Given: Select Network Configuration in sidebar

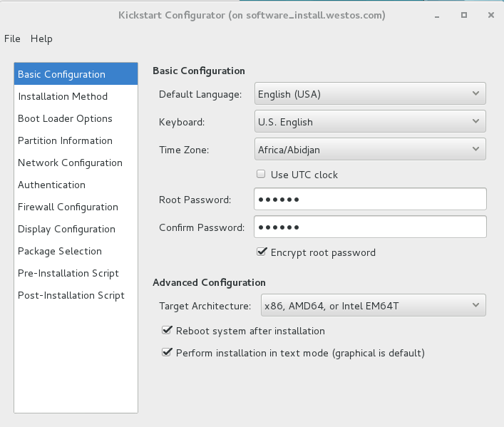Looking at the screenshot, I should pyautogui.click(x=70, y=163).
